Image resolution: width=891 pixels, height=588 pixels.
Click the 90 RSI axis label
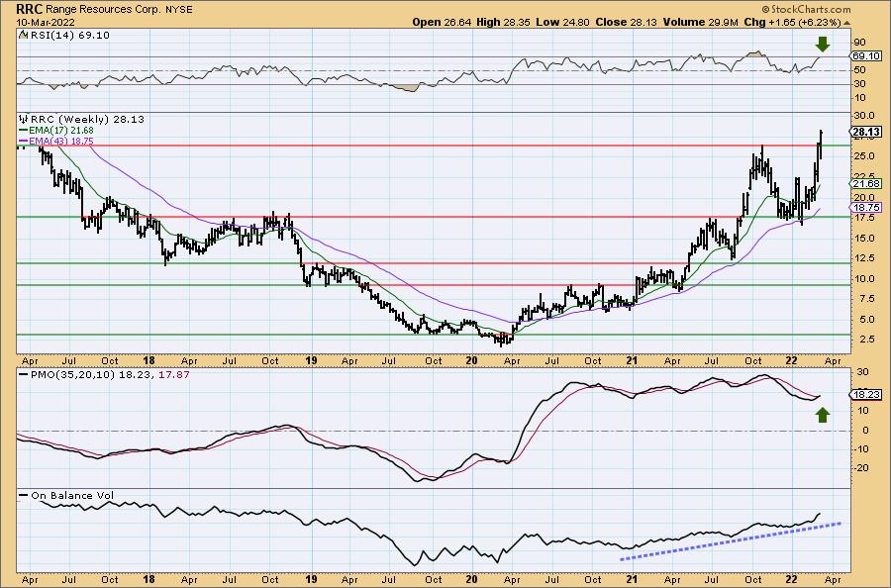(859, 42)
